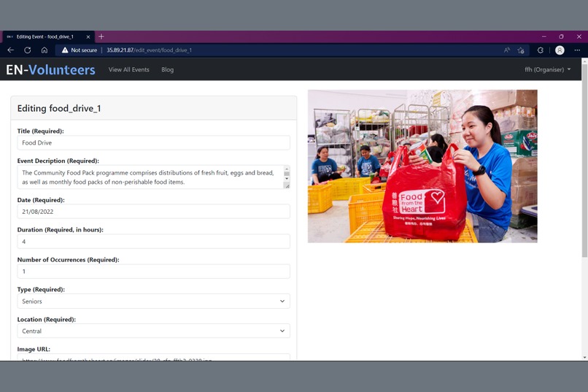The image size is (588, 392).
Task: Add page to favorites star icon
Action: tap(521, 50)
